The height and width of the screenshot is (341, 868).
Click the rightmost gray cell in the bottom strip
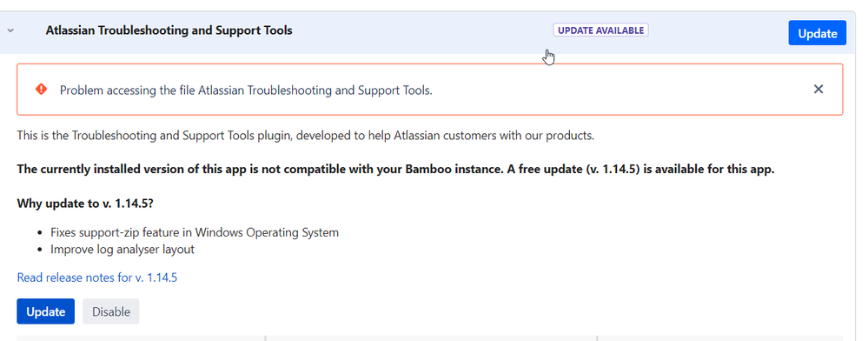(720, 338)
